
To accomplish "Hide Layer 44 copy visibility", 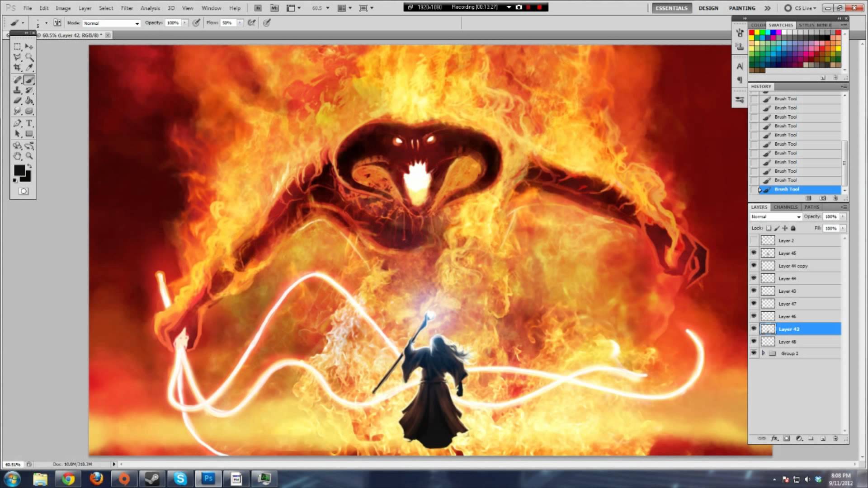I will pyautogui.click(x=754, y=266).
